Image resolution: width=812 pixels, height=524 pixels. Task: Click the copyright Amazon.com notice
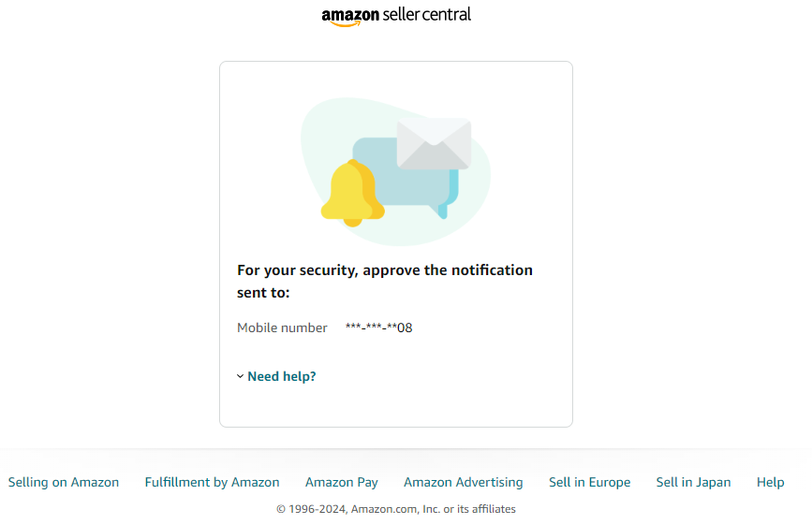point(395,509)
